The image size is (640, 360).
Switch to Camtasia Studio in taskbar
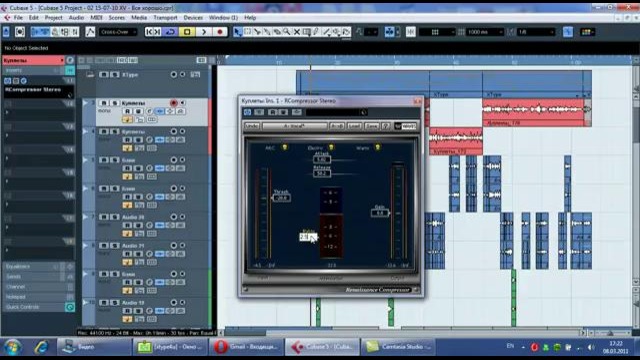(x=398, y=347)
